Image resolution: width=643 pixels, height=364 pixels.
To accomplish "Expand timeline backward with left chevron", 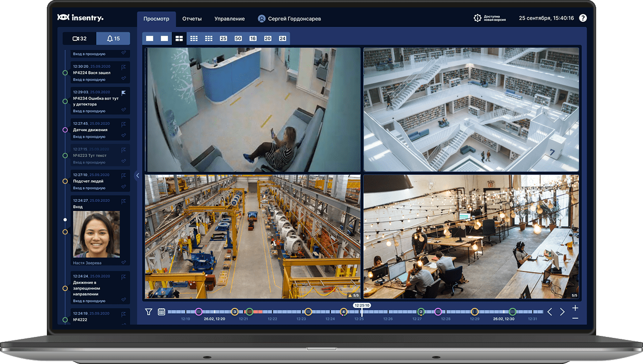I will point(549,311).
